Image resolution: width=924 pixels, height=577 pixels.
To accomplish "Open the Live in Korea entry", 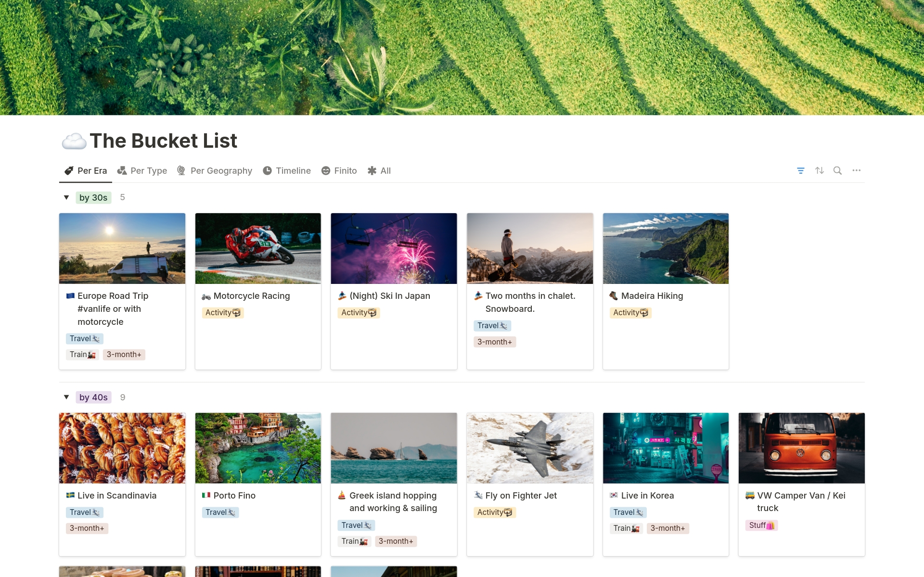I will [x=647, y=496].
